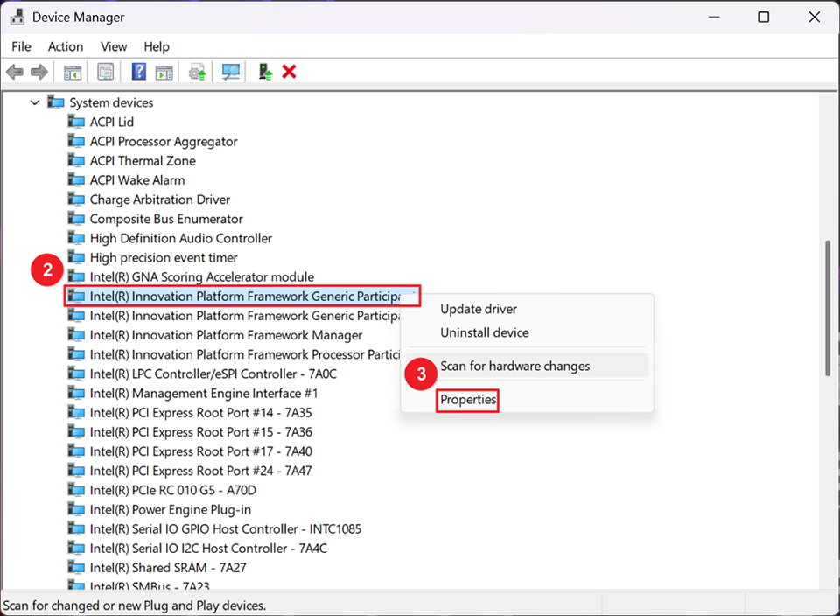Click the vertical scrollbar thumb
840x616 pixels.
tap(829, 309)
